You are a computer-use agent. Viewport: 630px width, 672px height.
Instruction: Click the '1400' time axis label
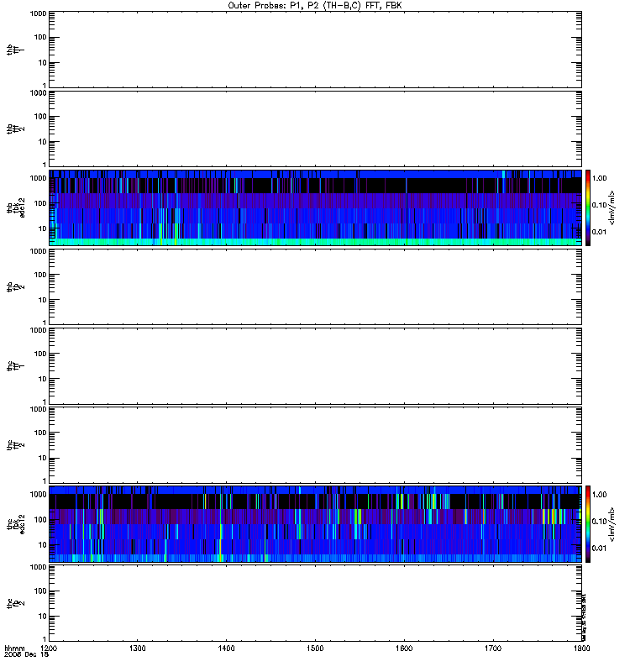pyautogui.click(x=226, y=648)
